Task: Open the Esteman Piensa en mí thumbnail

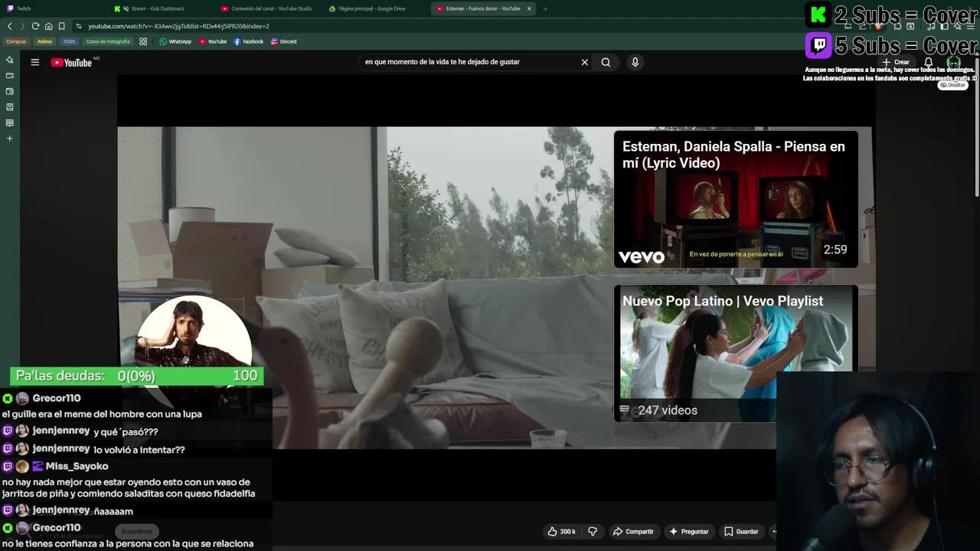Action: point(735,199)
